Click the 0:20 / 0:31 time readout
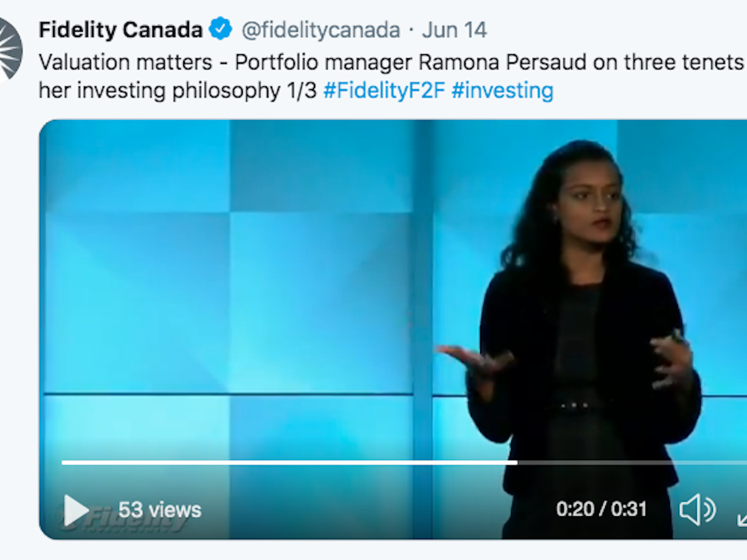The height and width of the screenshot is (560, 747). pyautogui.click(x=602, y=509)
